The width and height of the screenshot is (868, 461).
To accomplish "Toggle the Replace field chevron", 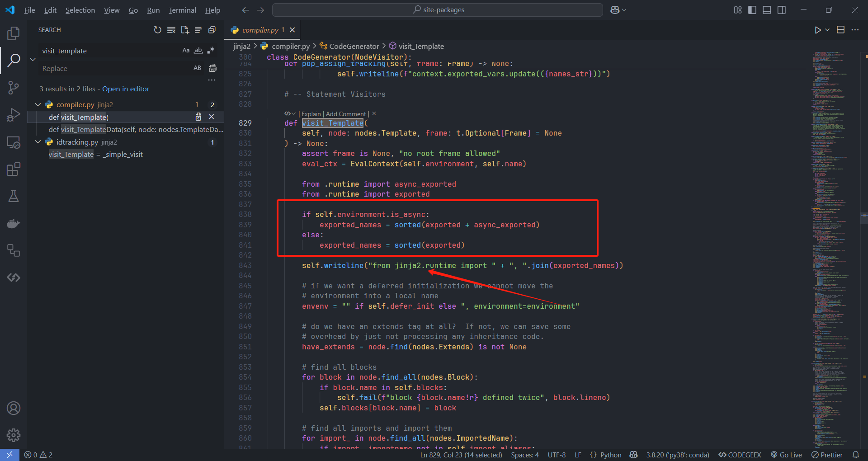I will tap(33, 59).
